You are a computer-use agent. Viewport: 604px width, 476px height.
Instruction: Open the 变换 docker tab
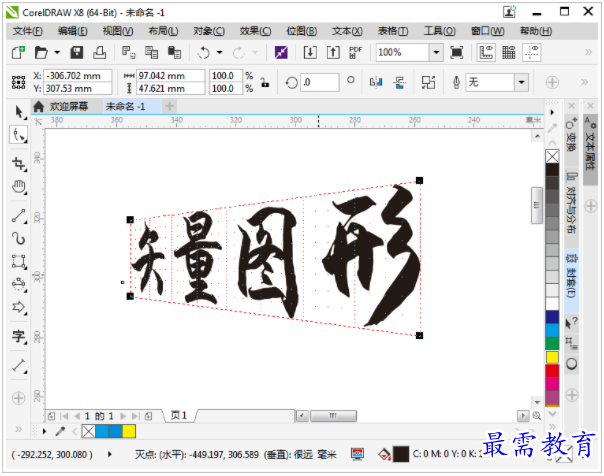coord(571,135)
